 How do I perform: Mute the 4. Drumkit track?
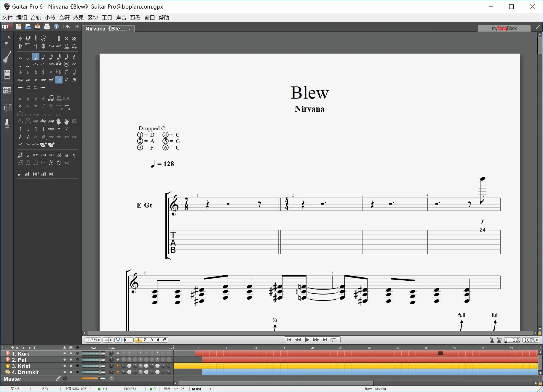[x=71, y=372]
